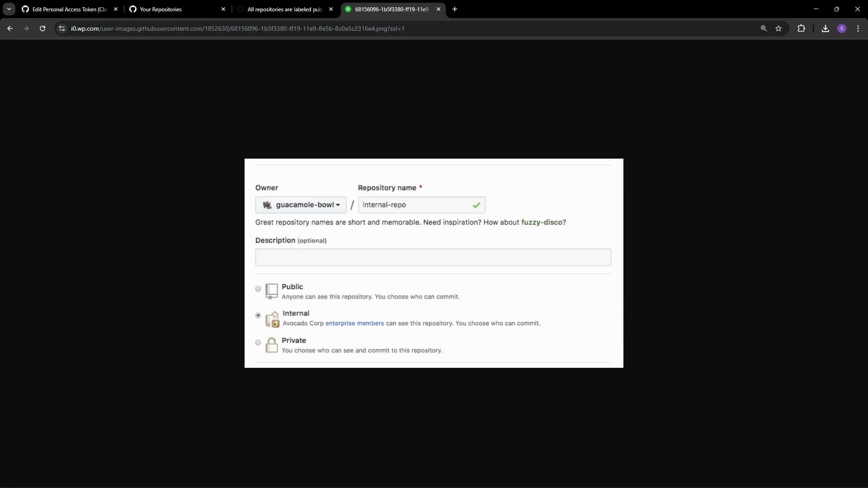Click the Private repository lock icon
This screenshot has height=488, width=868.
272,345
